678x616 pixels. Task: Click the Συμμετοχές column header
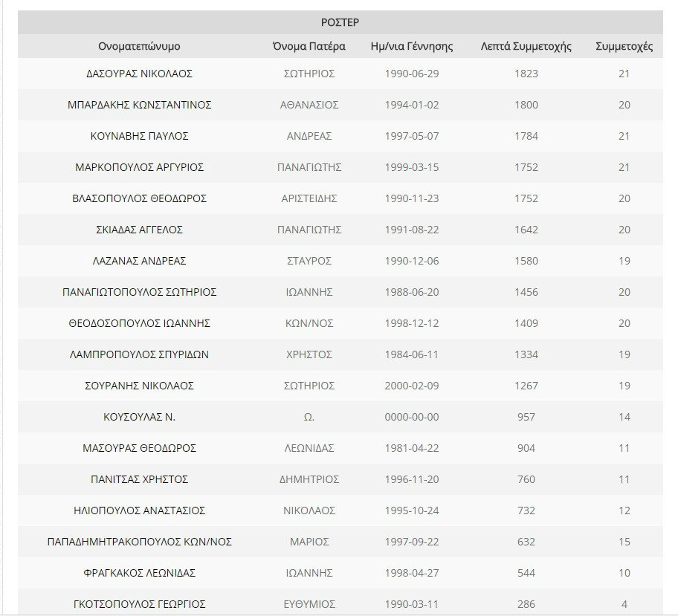[624, 46]
